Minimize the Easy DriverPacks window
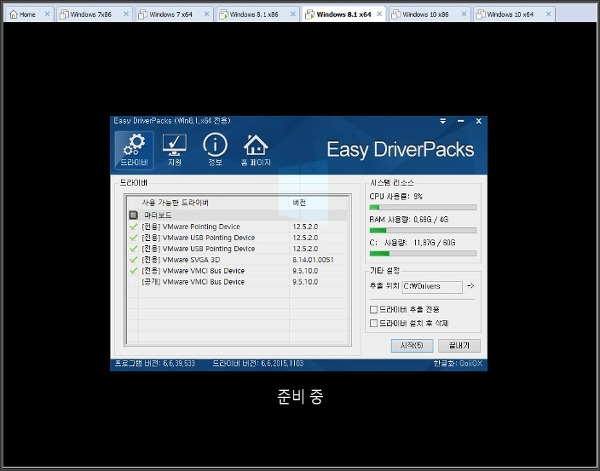The image size is (600, 471). tap(461, 121)
